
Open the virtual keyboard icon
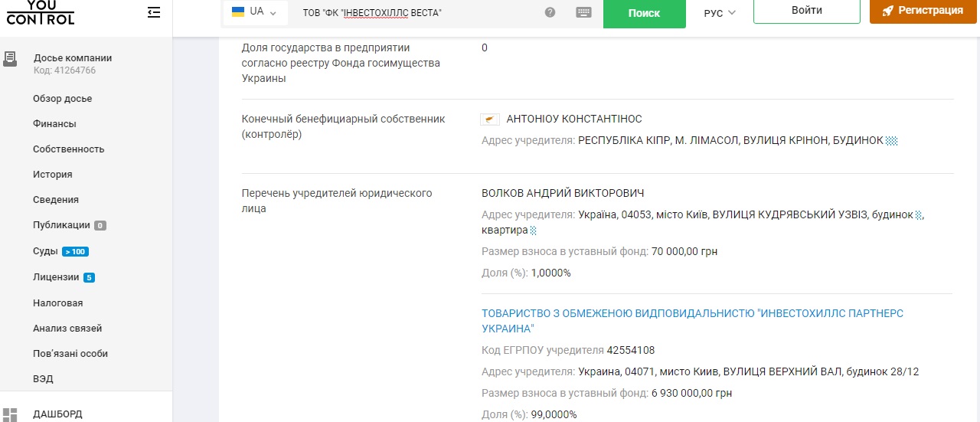pos(583,12)
